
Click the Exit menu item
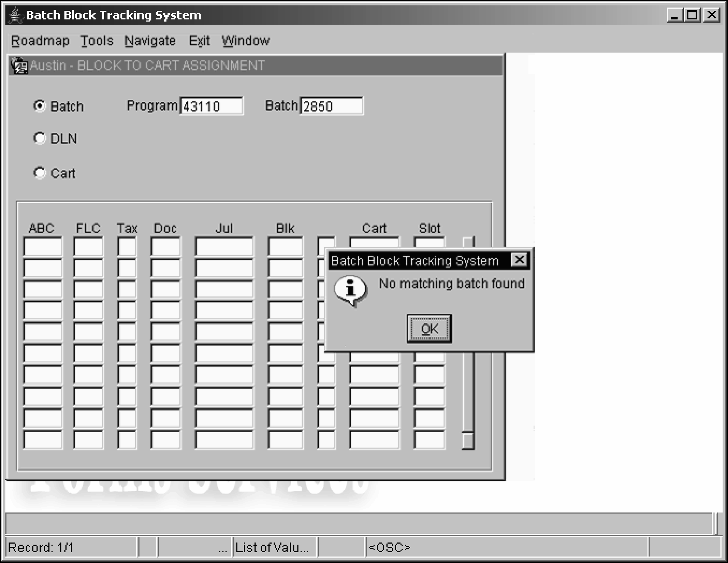tap(199, 41)
